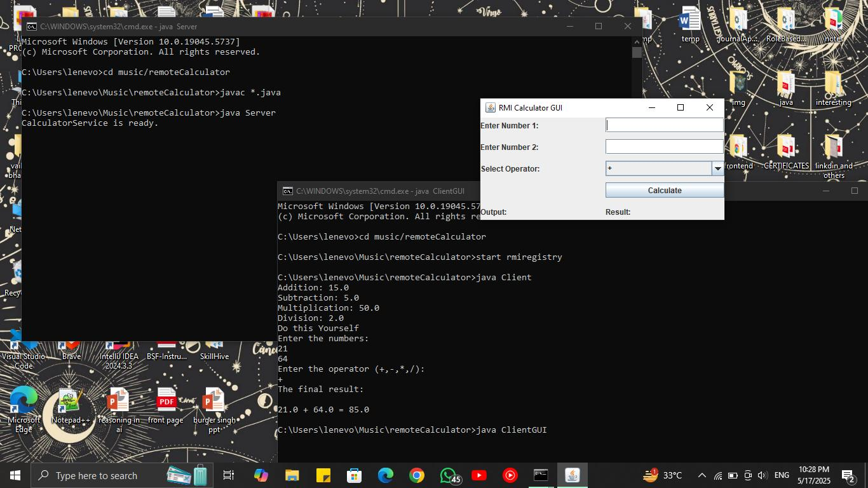The width and height of the screenshot is (868, 488).
Task: Open WhatsApp from the taskbar
Action: 448,475
